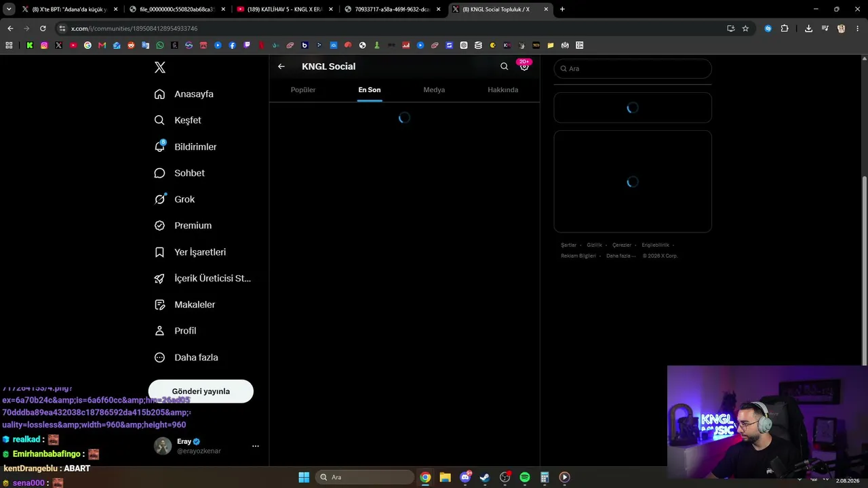Open Sohbet messages
This screenshot has height=488, width=868.
pyautogui.click(x=179, y=173)
